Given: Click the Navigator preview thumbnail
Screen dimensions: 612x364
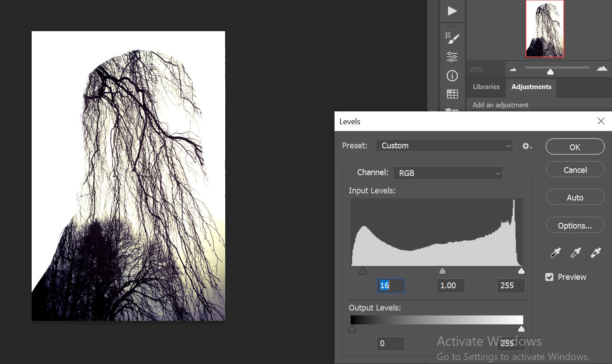Looking at the screenshot, I should [545, 29].
